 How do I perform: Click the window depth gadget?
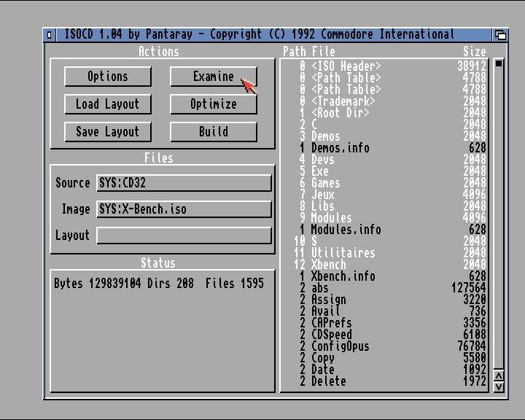tap(500, 34)
